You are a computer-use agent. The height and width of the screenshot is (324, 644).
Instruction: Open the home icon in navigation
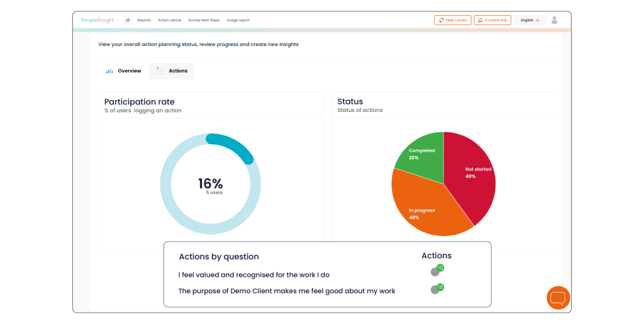click(128, 20)
